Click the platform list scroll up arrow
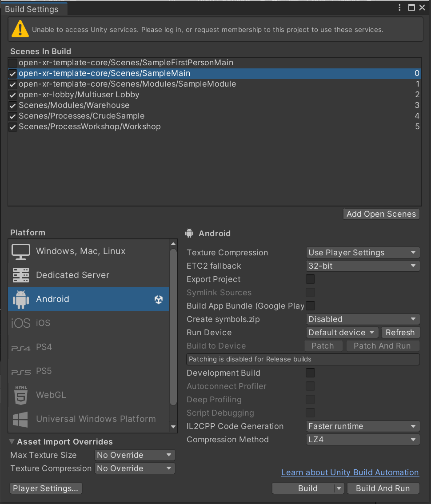Screen dimensions: 431x504 pyautogui.click(x=173, y=244)
